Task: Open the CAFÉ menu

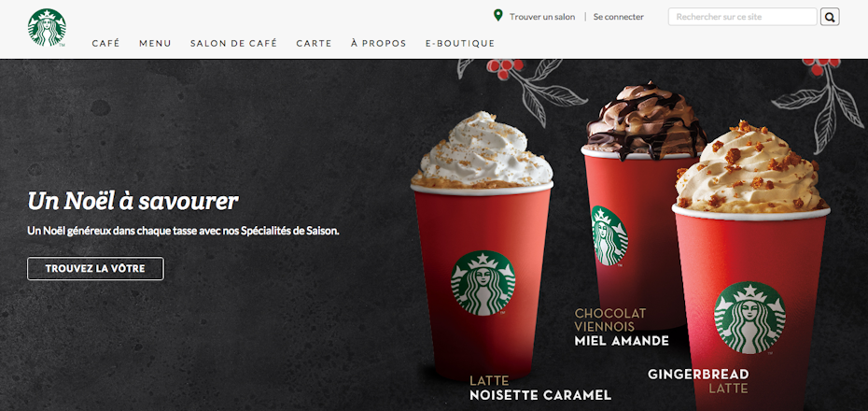Action: point(105,43)
